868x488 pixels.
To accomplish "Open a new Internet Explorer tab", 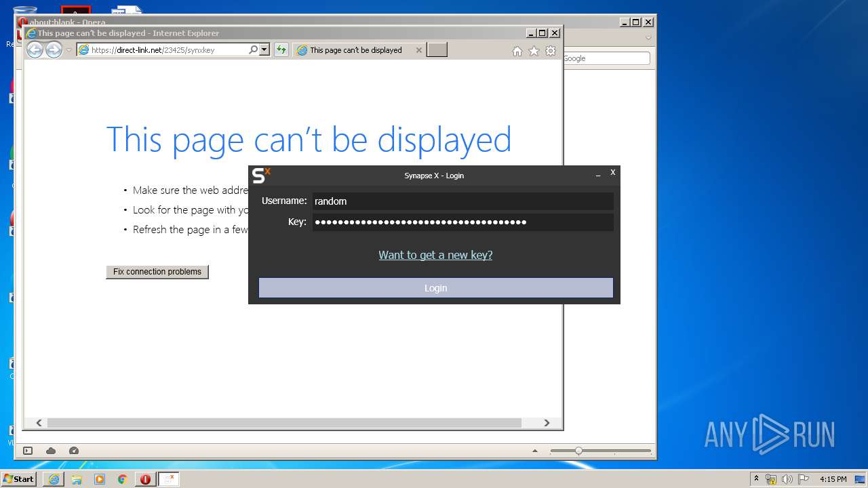I will [437, 49].
